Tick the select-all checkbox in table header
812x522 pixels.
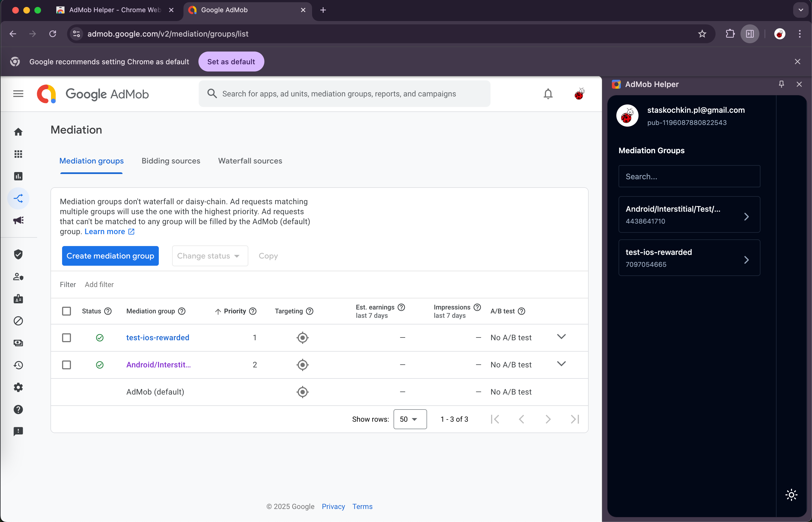(67, 311)
